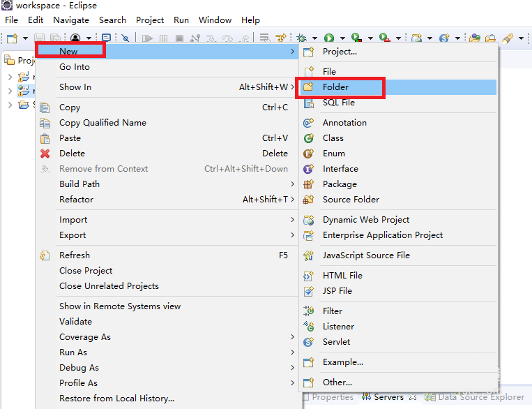Click the Open Task folder icon
The image size is (532, 409).
491,38
